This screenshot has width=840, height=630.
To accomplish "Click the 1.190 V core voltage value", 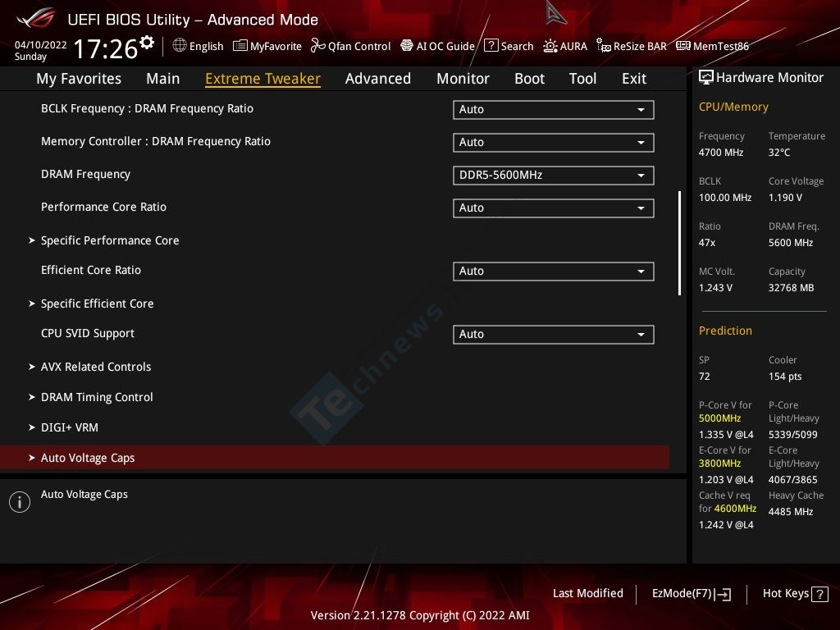I will coord(785,198).
